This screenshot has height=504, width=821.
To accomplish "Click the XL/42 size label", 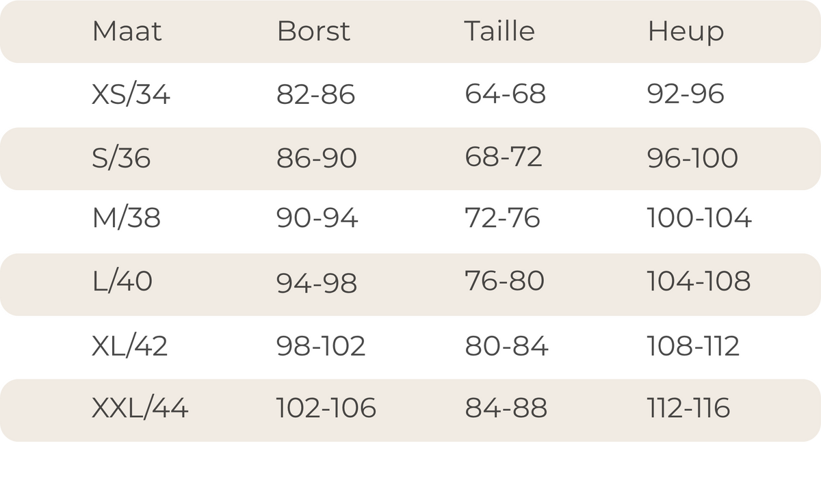I will pyautogui.click(x=129, y=346).
